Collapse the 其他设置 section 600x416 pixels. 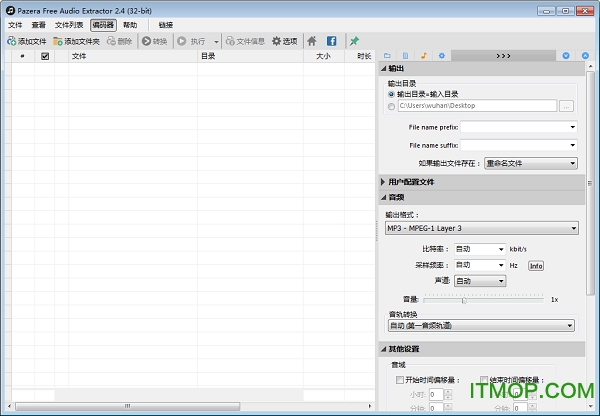(383, 349)
